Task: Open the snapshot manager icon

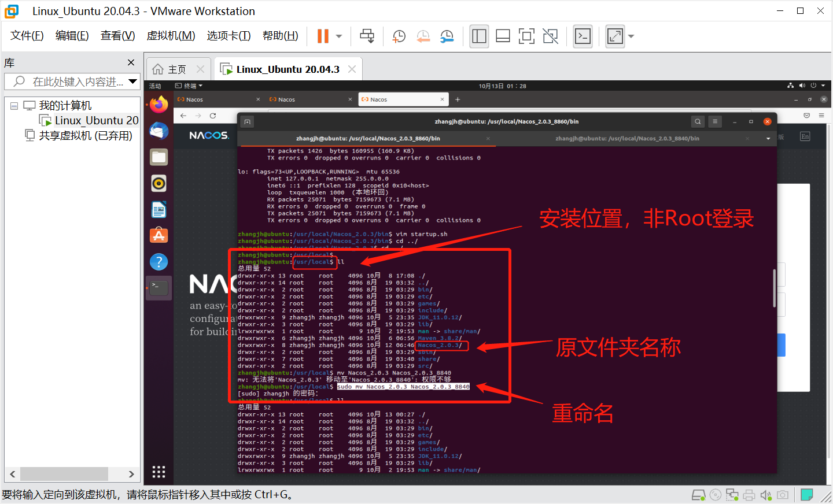Action: click(x=446, y=36)
